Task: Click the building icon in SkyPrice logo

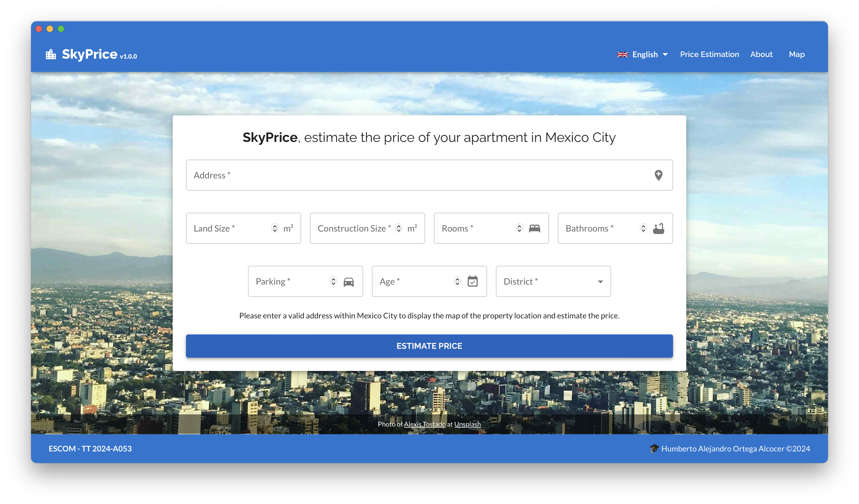Action: 51,54
